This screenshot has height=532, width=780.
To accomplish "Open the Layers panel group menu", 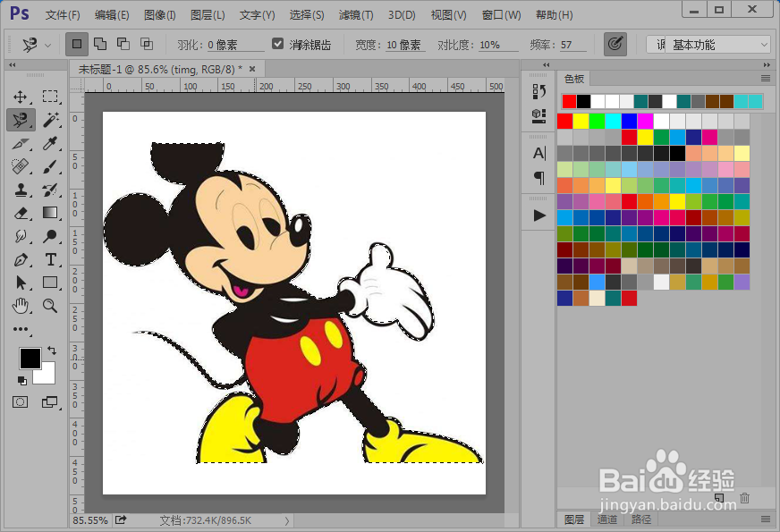I will (766, 519).
